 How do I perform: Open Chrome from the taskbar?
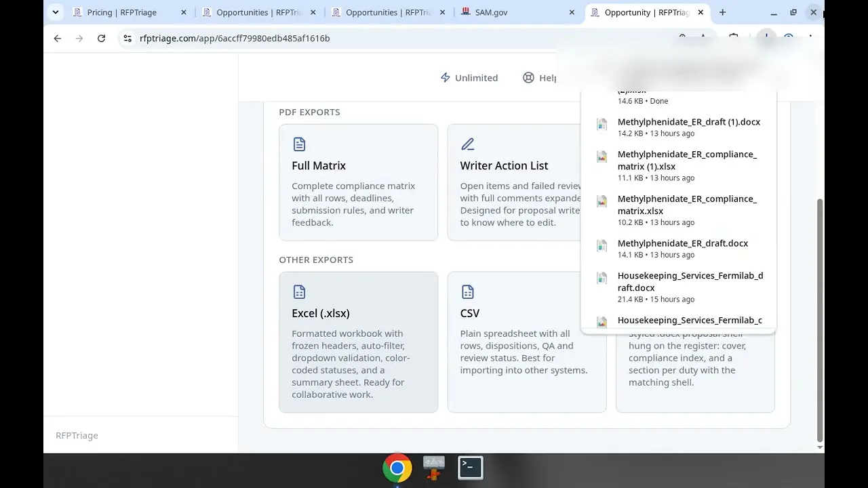pyautogui.click(x=397, y=468)
